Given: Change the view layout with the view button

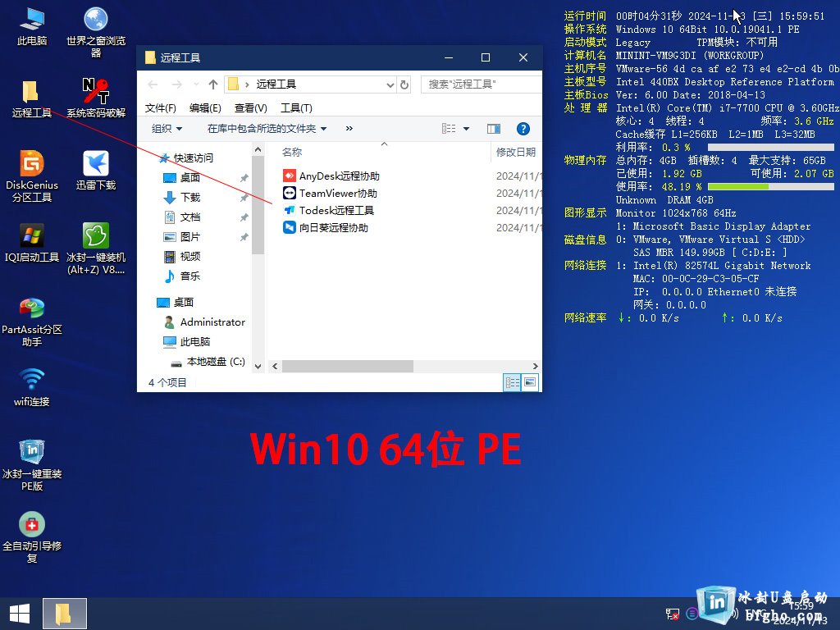Looking at the screenshot, I should coord(449,129).
